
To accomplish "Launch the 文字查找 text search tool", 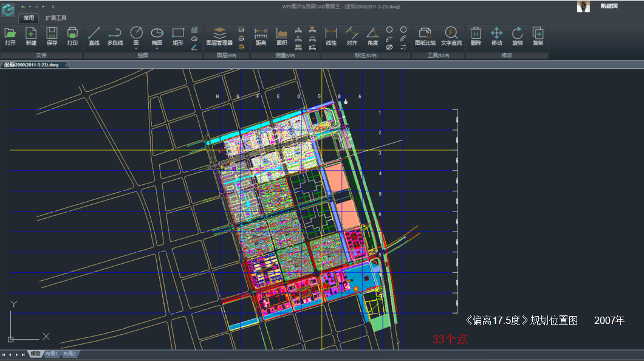I will tap(451, 36).
